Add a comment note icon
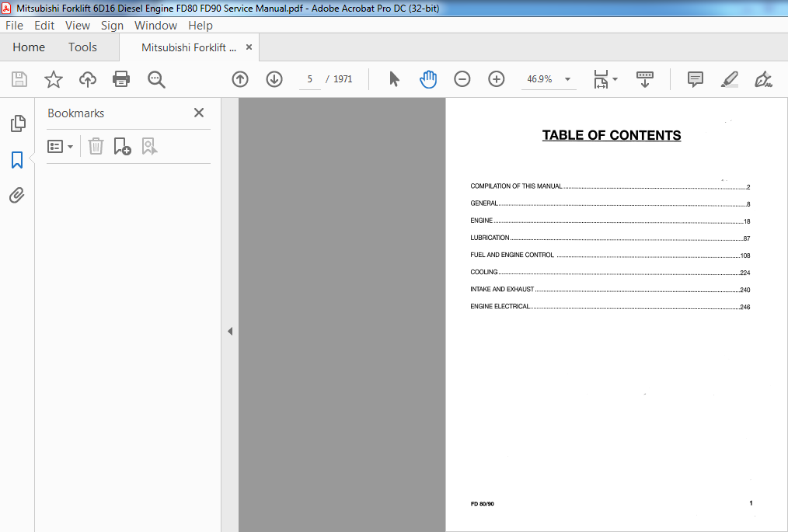Screen dimensions: 788x532 695,79
